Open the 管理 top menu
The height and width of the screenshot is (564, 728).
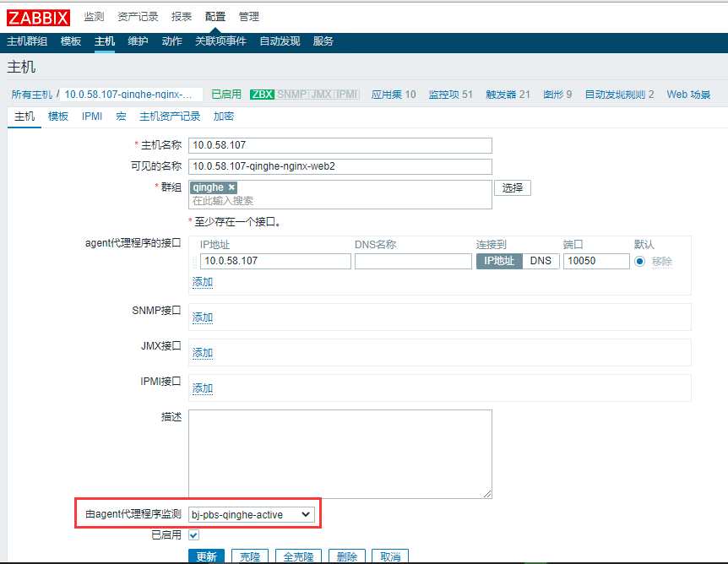click(248, 17)
